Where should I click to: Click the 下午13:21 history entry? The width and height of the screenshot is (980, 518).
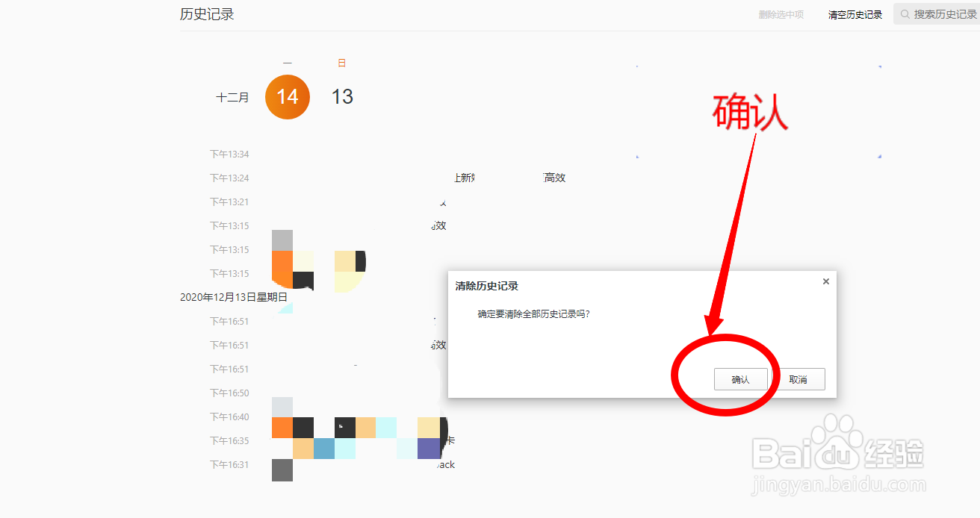tap(229, 202)
